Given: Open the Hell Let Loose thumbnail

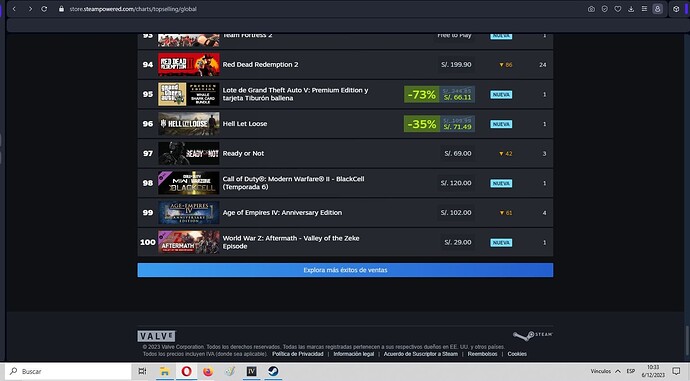Looking at the screenshot, I should coord(188,124).
